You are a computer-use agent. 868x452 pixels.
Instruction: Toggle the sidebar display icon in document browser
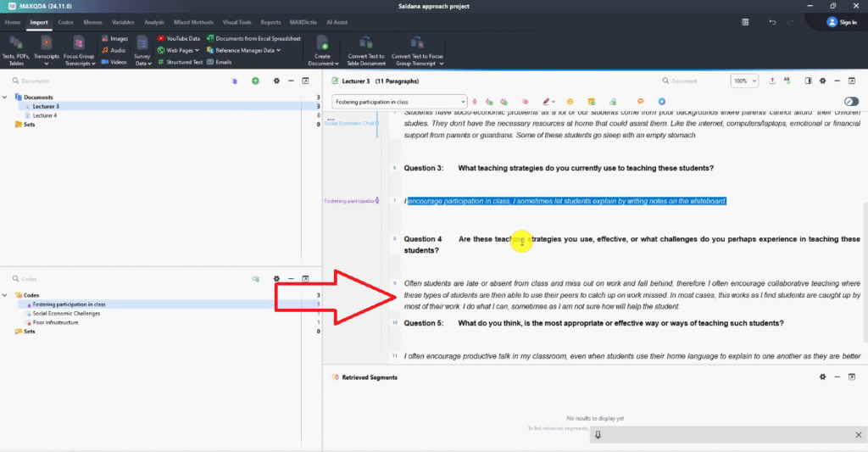[x=808, y=81]
